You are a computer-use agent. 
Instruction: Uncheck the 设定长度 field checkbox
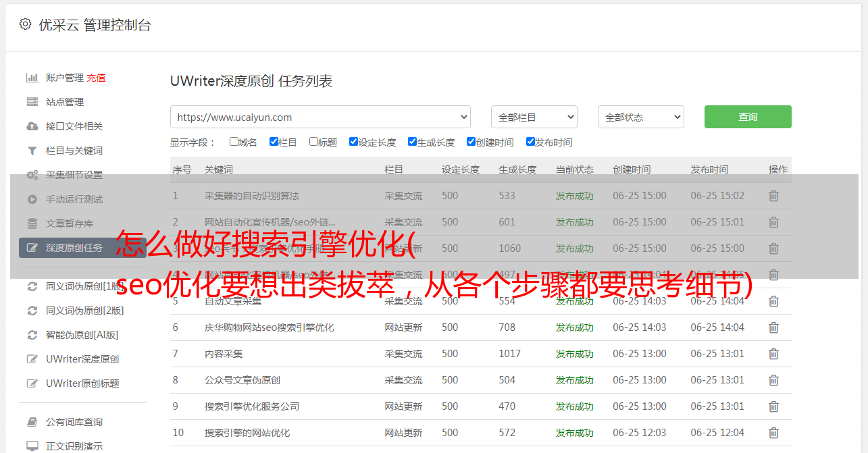tap(353, 142)
